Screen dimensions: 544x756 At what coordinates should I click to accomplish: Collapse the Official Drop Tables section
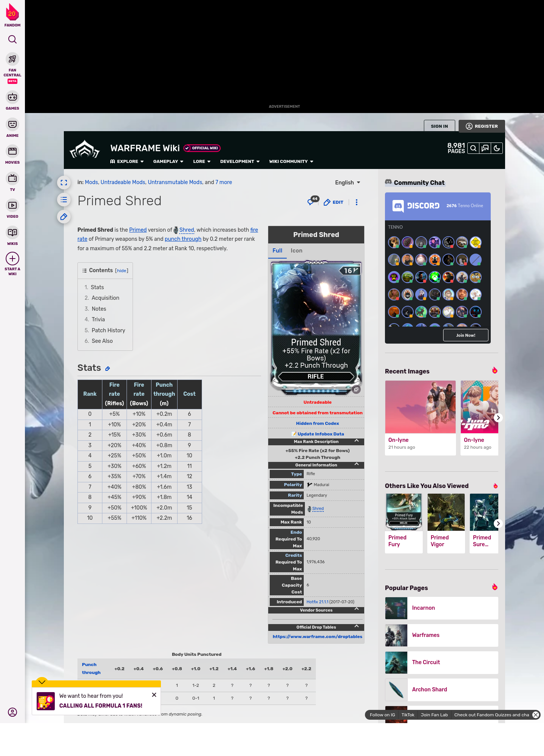click(357, 627)
